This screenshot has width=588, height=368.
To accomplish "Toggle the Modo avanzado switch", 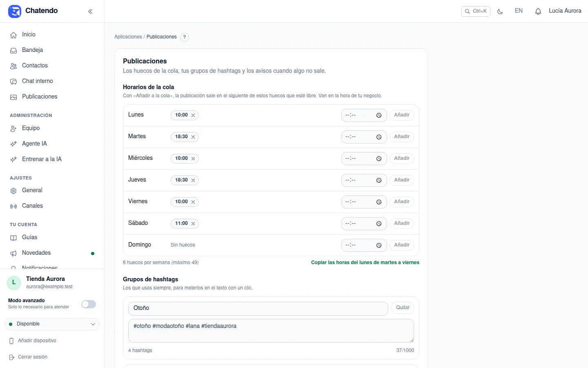I will pyautogui.click(x=89, y=304).
